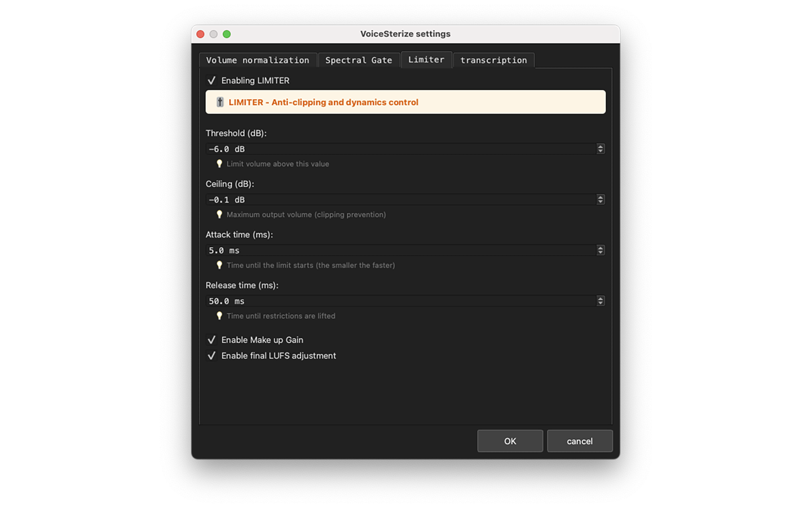
Task: Click the Limiter shield icon in the banner
Action: (220, 102)
